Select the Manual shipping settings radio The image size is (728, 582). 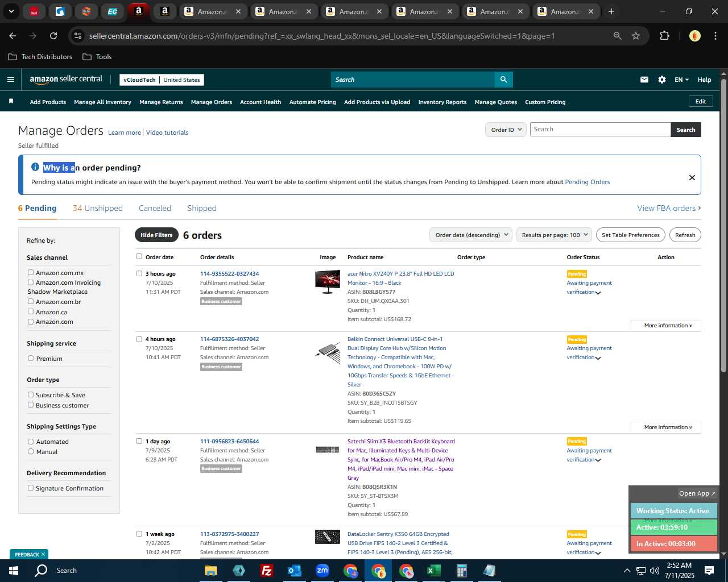pyautogui.click(x=31, y=451)
